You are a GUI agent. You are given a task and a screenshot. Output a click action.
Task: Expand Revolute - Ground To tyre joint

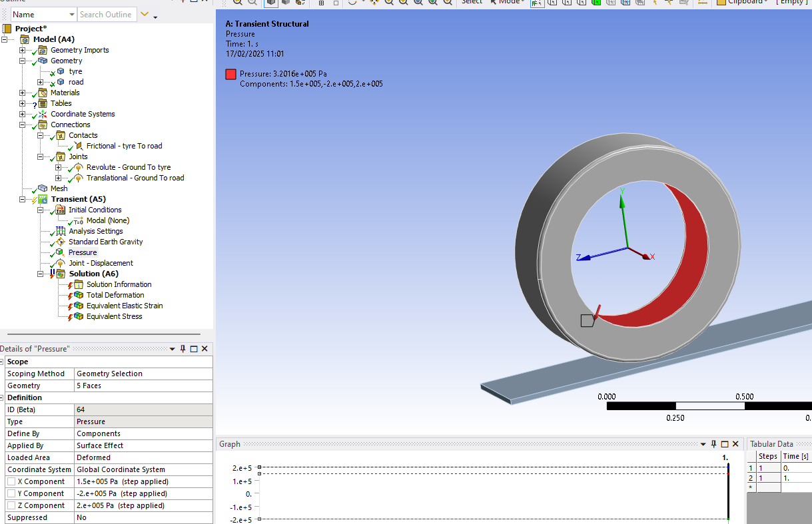[59, 167]
